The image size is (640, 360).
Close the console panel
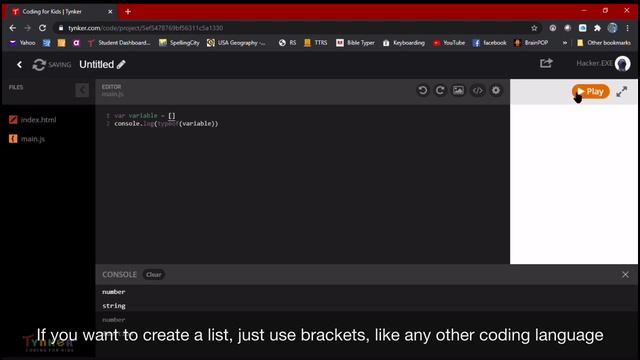625,275
